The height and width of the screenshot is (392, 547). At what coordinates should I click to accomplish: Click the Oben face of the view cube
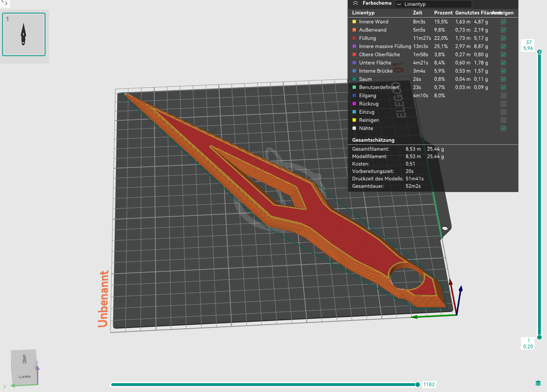click(24, 359)
